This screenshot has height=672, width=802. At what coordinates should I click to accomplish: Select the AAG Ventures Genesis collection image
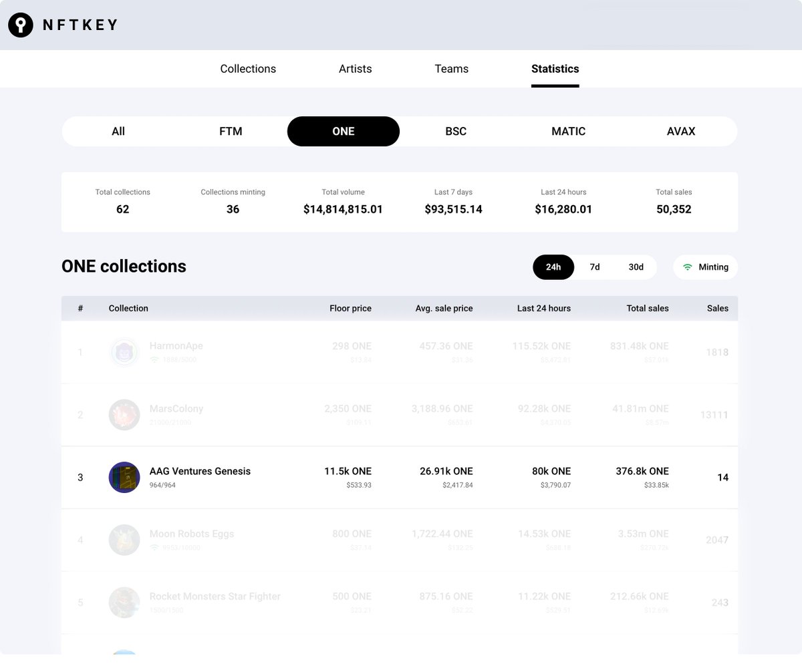[124, 477]
